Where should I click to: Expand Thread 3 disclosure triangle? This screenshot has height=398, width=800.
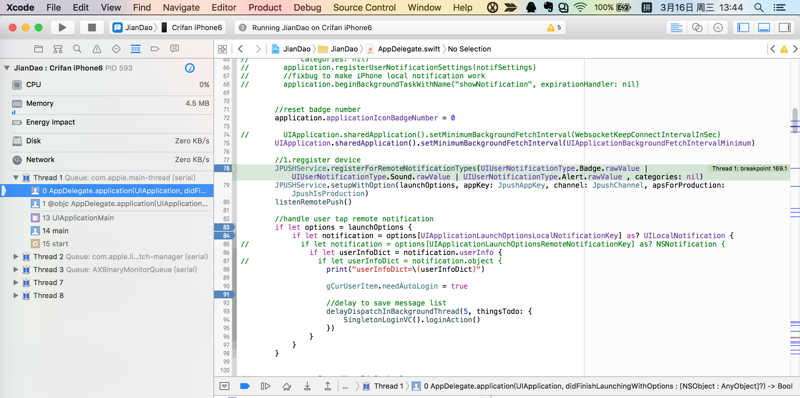(16, 269)
